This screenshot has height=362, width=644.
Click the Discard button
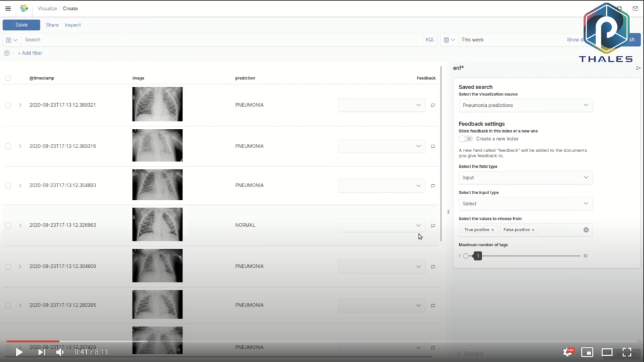point(470,354)
